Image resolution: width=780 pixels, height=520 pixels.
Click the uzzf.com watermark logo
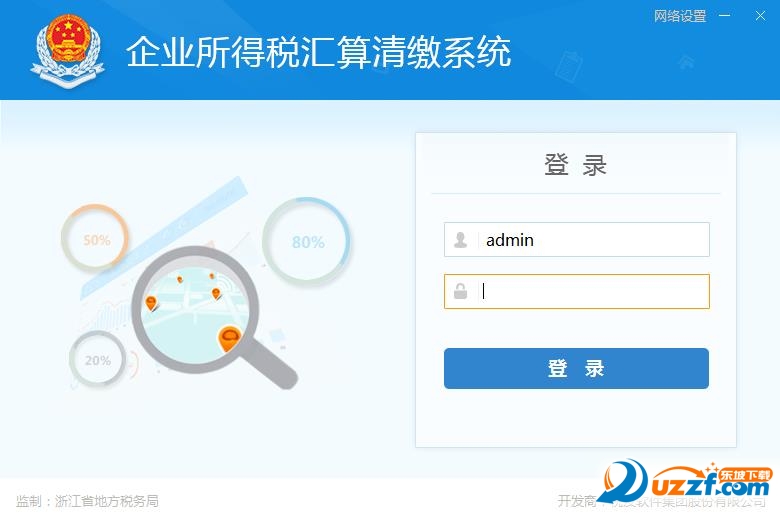pyautogui.click(x=684, y=482)
